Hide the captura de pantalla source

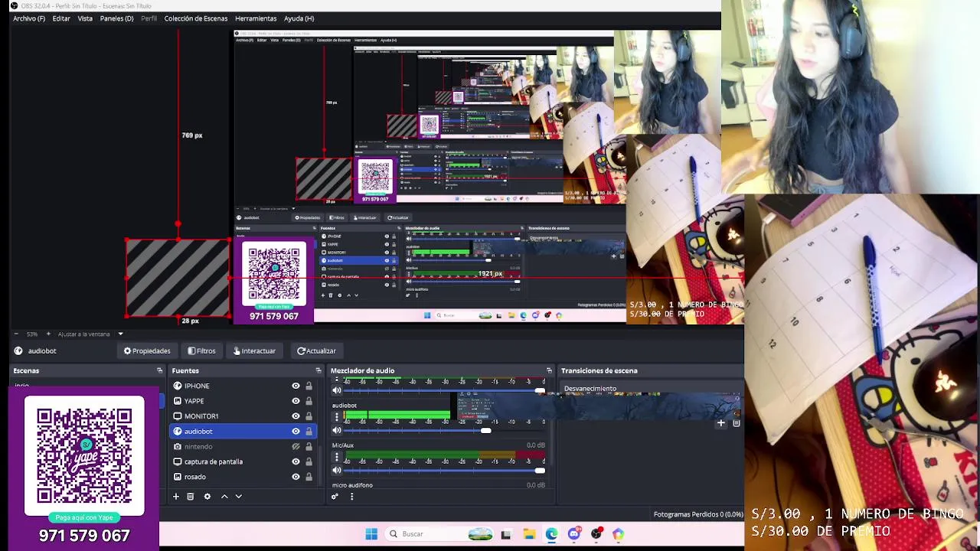pos(296,461)
